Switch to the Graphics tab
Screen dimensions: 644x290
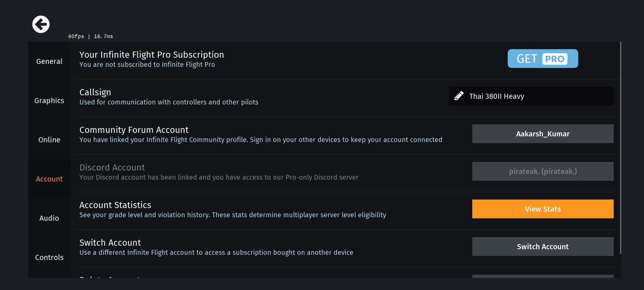(49, 100)
